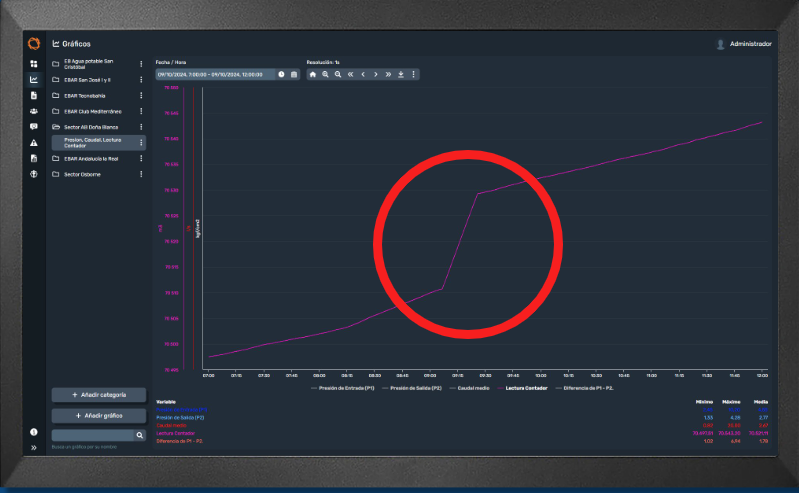Toggle Diferencia de P1 - P2 legend series
The image size is (799, 493).
(584, 388)
